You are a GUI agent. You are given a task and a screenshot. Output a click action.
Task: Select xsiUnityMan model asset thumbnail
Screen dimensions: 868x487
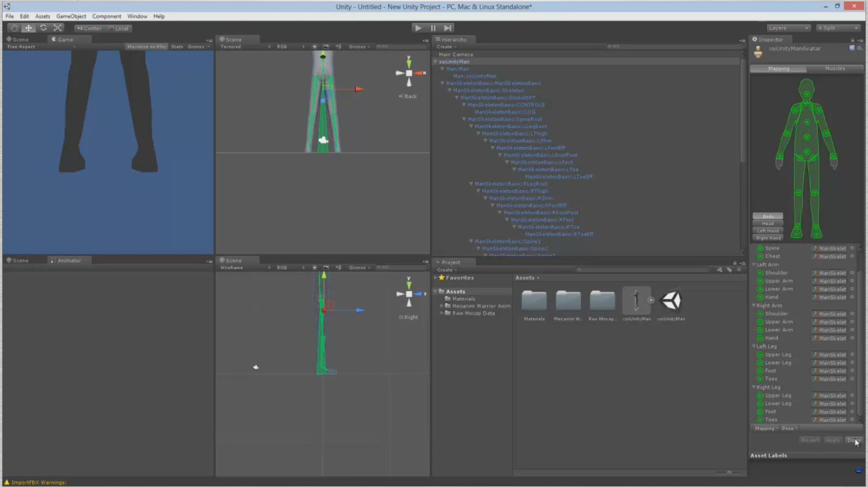636,301
